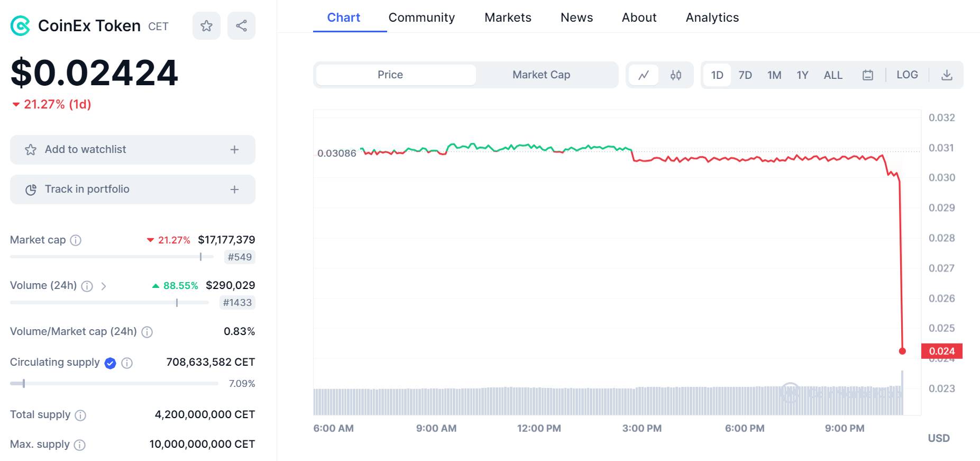Screen dimensions: 980x461
Task: Open the share icon button
Action: (x=241, y=25)
